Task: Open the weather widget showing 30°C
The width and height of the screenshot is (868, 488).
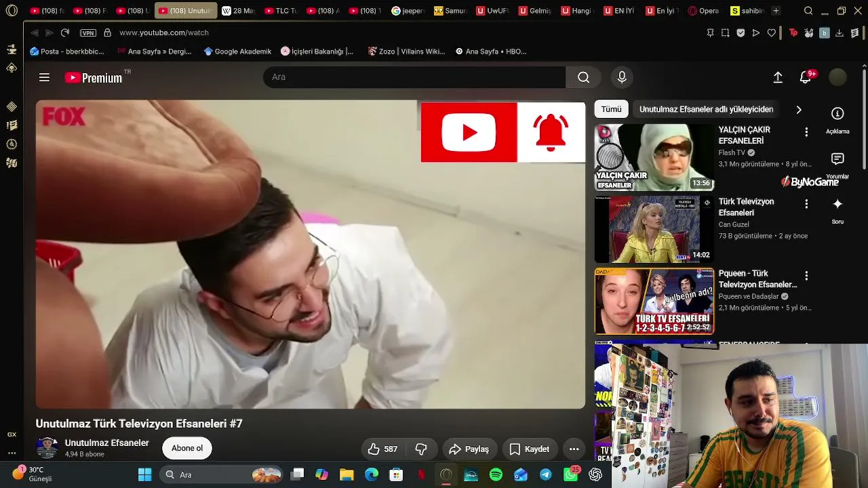Action: point(33,474)
